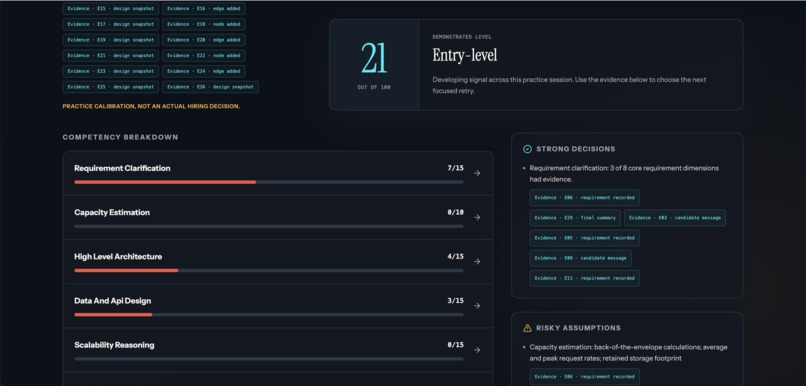Open Evidence E19 design snapshot chip
Viewport: 806px width, 386px height.
click(x=111, y=40)
